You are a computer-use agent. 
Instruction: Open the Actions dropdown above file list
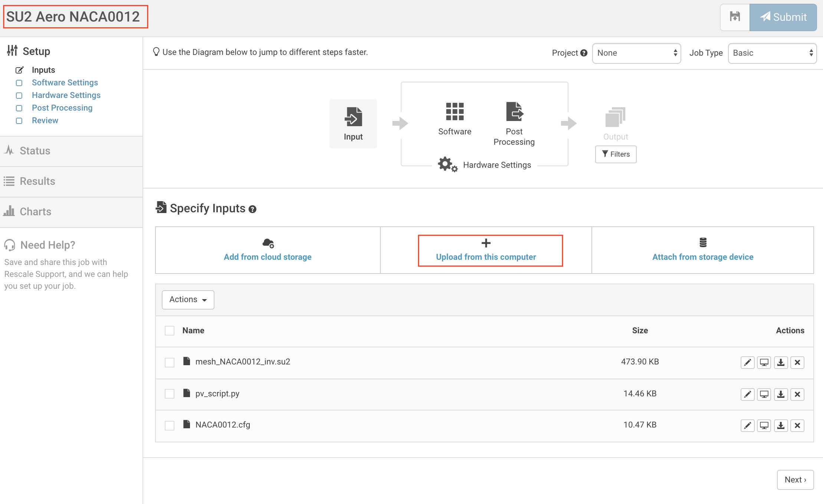(x=188, y=300)
